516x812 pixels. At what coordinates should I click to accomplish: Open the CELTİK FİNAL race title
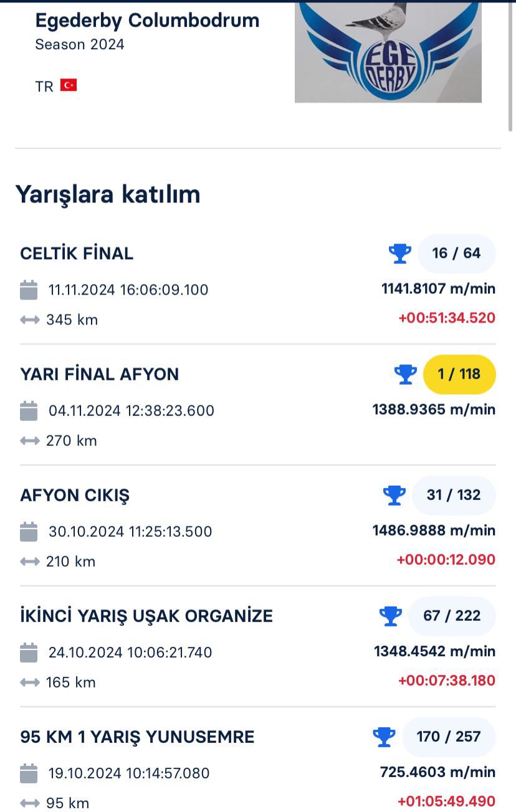77,253
